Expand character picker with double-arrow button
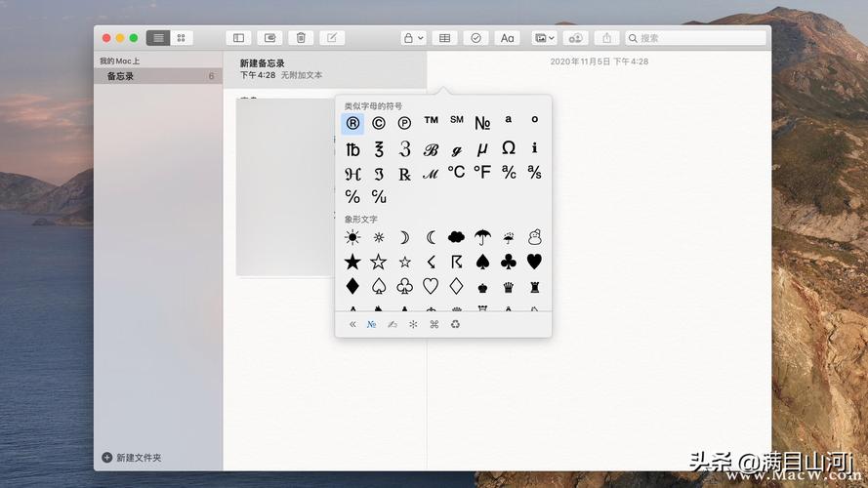 [x=352, y=324]
